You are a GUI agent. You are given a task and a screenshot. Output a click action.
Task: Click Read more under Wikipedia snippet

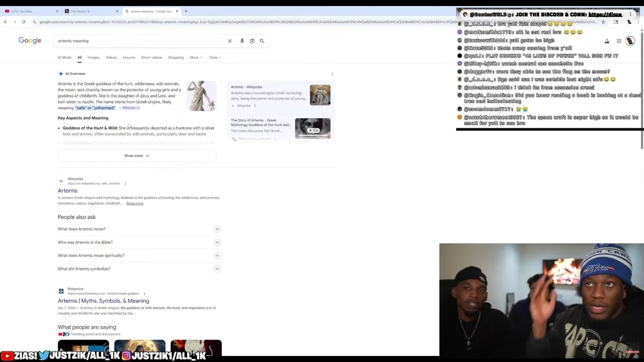(x=135, y=204)
